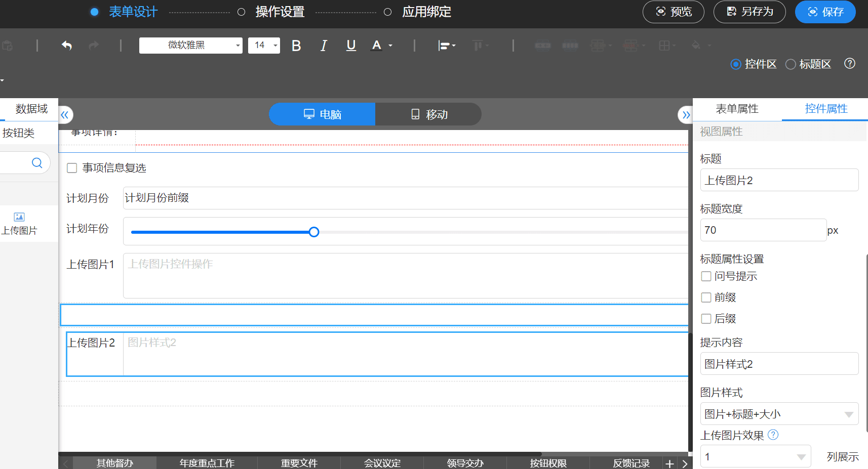The image size is (868, 469).
Task: Open the 微软雅黑 font dropdown
Action: tap(191, 45)
